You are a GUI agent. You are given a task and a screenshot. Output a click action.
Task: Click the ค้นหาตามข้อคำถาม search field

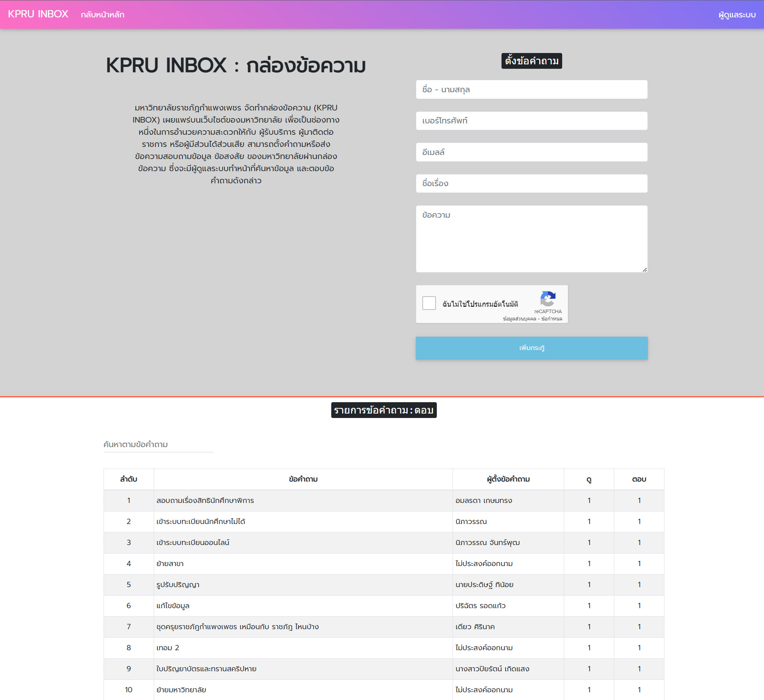[158, 444]
